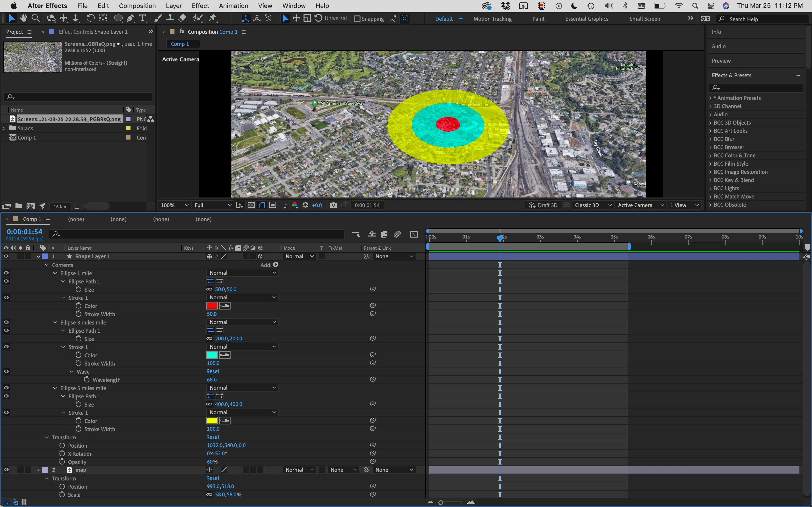The height and width of the screenshot is (507, 812).
Task: Toggle visibility of Ellipse 3 miles mile
Action: click(x=6, y=322)
